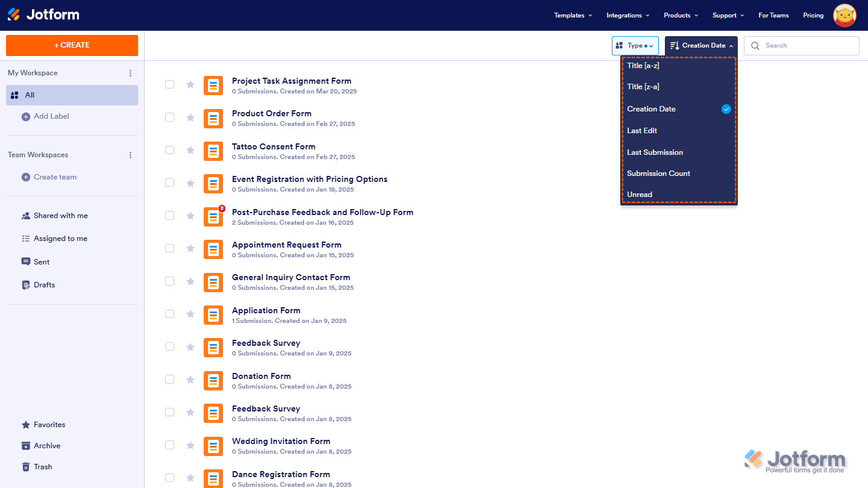
Task: Click the Create team link
Action: click(55, 177)
